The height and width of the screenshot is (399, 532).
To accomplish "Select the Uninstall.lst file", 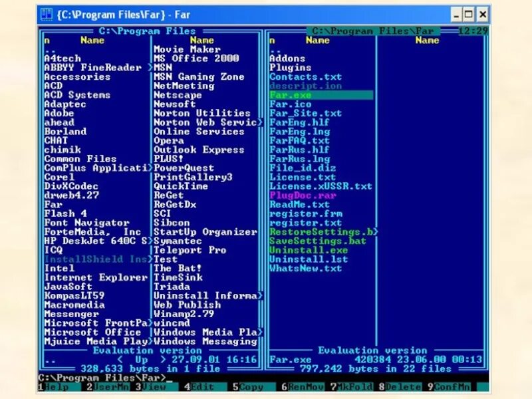I will coord(309,259).
